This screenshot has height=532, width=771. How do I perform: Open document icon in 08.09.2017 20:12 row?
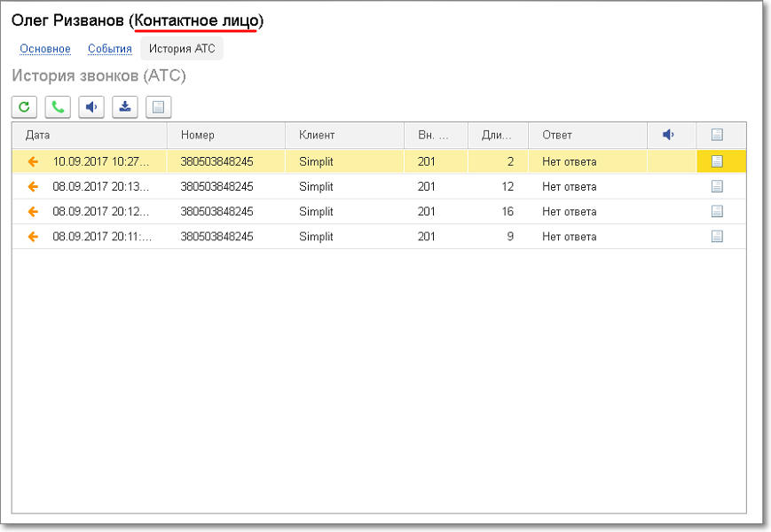(x=717, y=211)
